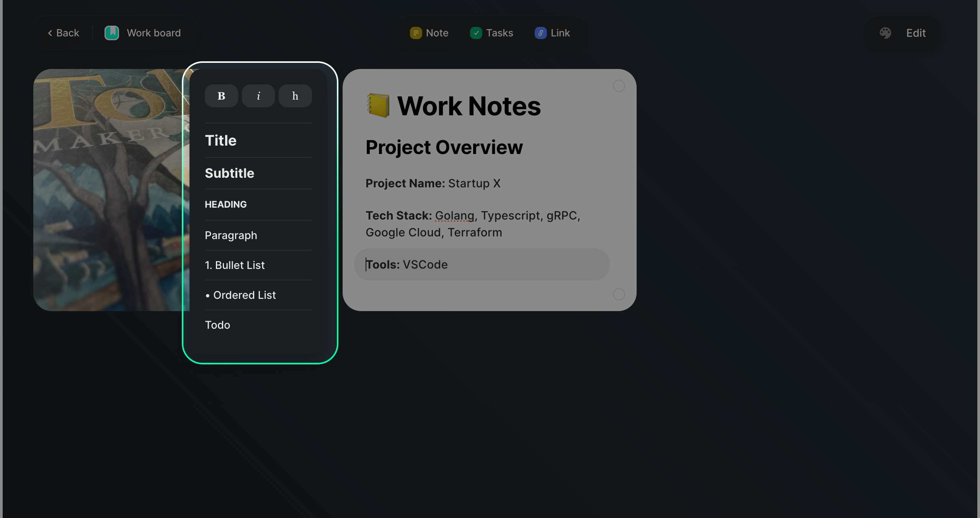The image size is (980, 518).
Task: Apply bold formatting with the B icon
Action: coord(221,96)
